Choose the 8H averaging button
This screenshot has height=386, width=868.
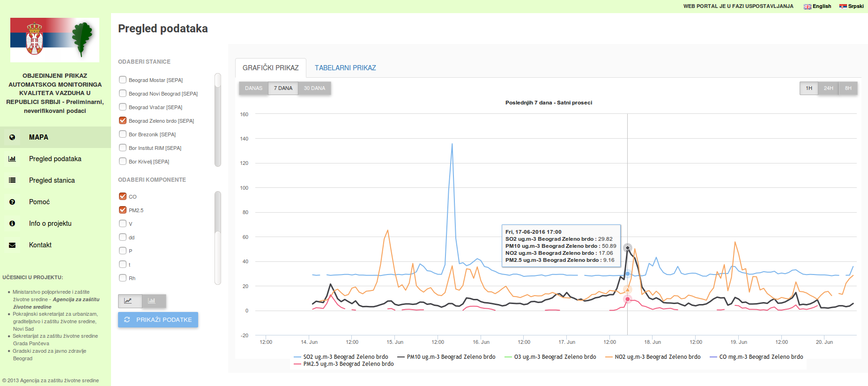coord(848,88)
